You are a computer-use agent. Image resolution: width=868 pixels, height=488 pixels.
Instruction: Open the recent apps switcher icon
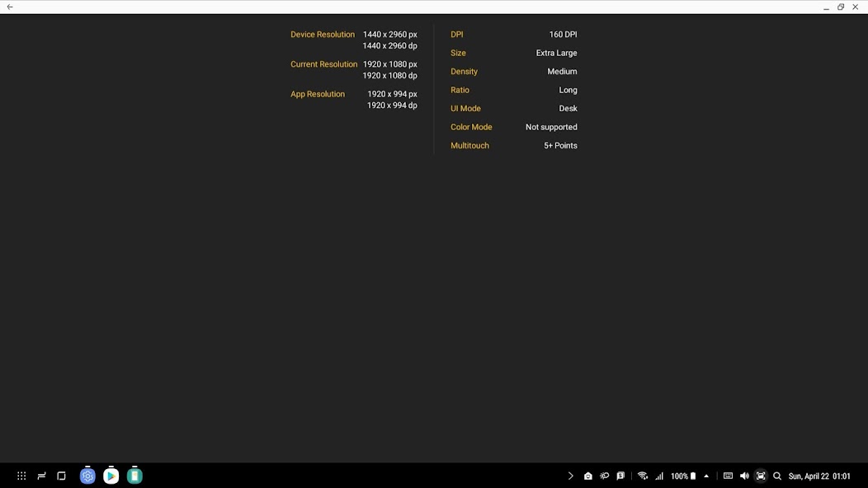click(40, 476)
